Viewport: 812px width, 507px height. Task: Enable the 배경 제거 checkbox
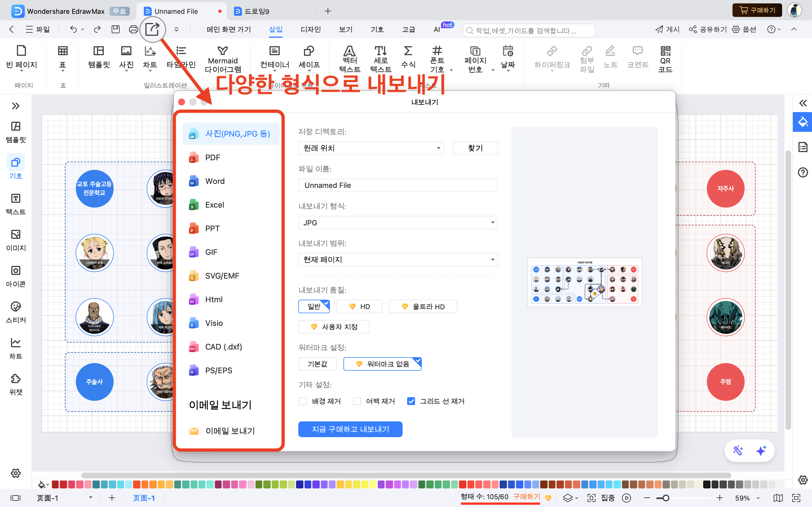pyautogui.click(x=303, y=401)
